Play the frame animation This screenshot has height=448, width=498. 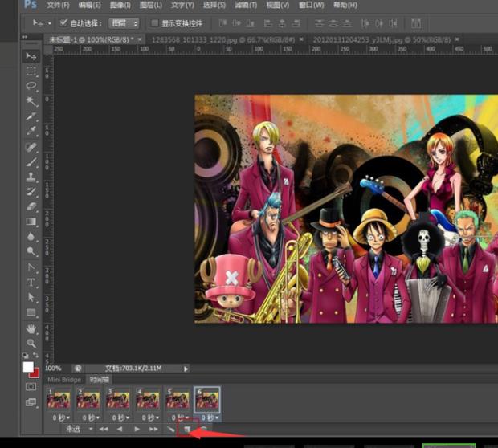137,430
